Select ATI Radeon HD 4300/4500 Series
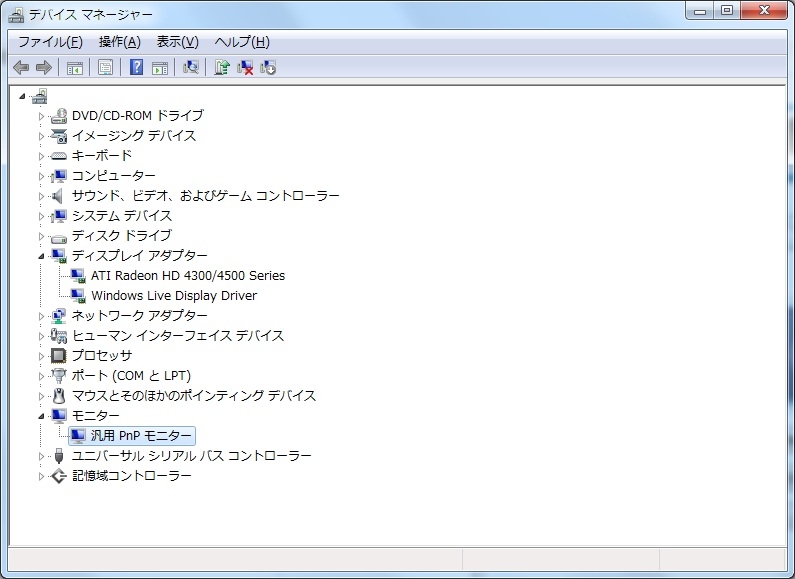Image resolution: width=795 pixels, height=579 pixels. [188, 276]
